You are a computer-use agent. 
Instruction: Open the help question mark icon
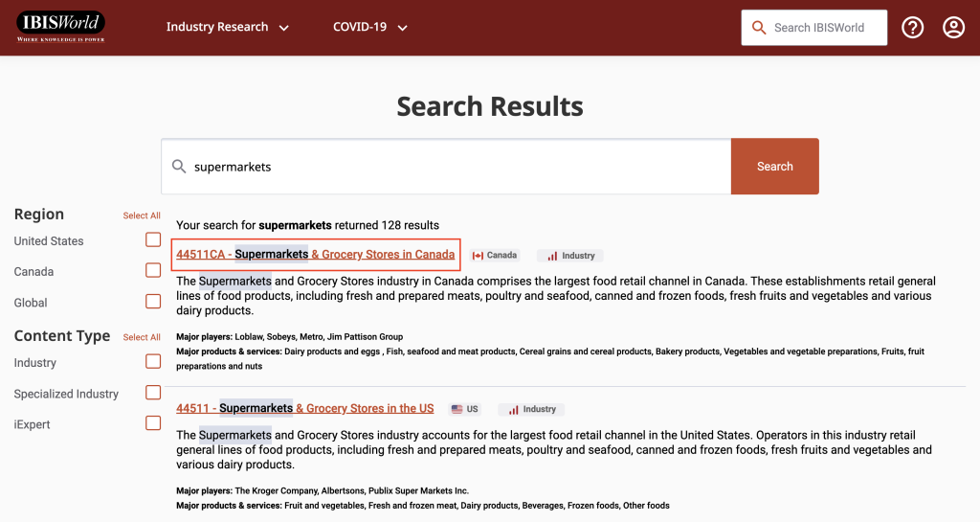coord(912,28)
